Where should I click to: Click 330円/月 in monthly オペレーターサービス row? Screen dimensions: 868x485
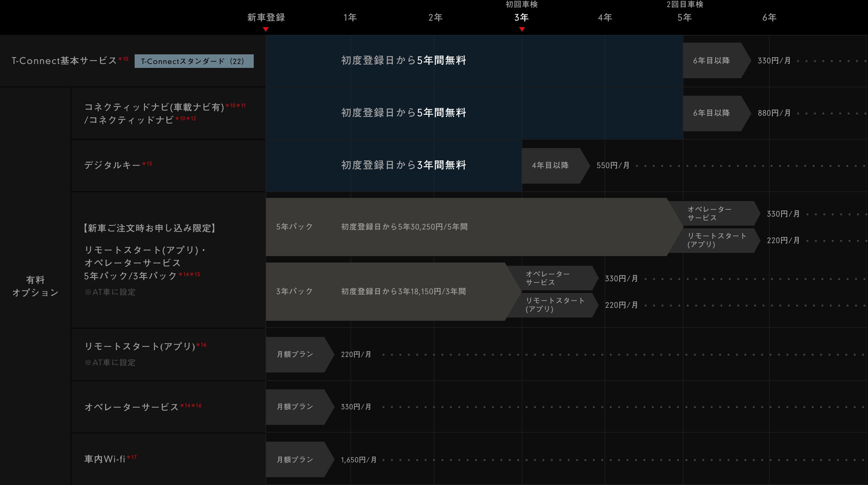356,407
